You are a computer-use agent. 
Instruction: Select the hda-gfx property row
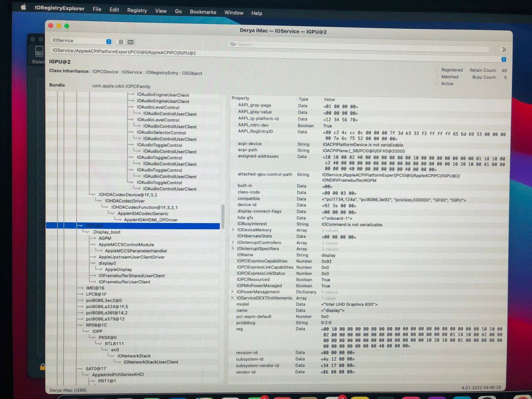369,218
